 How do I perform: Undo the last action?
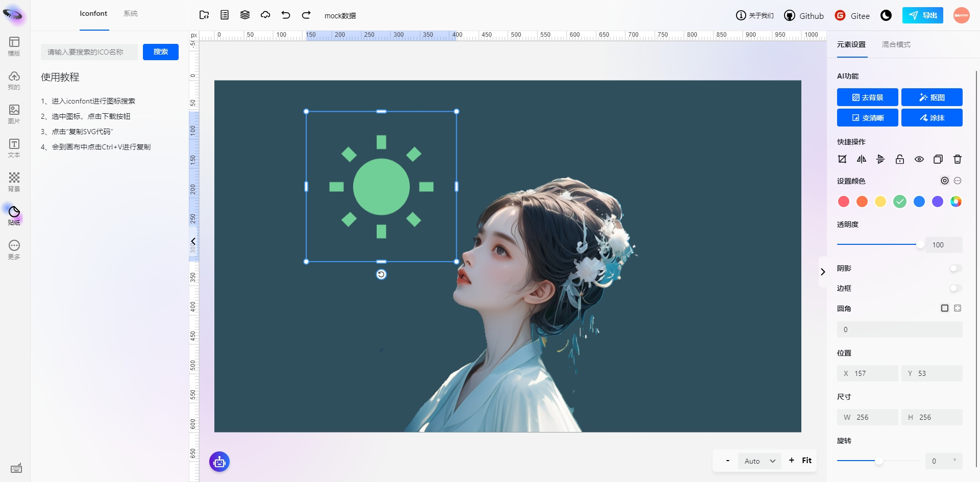286,15
